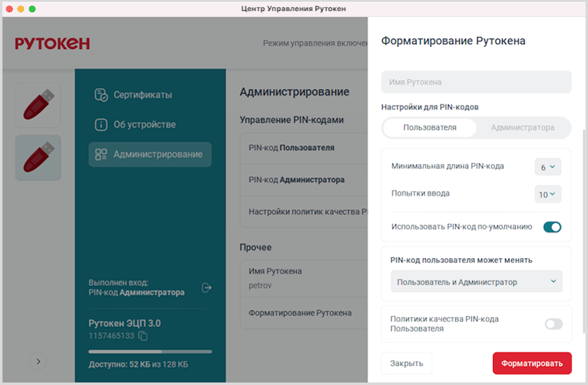Click the memory usage progress bar
Image resolution: width=588 pixels, height=385 pixels.
150,351
